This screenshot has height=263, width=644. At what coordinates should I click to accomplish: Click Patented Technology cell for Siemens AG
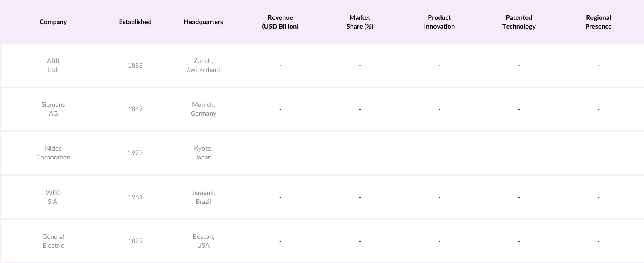(519, 109)
